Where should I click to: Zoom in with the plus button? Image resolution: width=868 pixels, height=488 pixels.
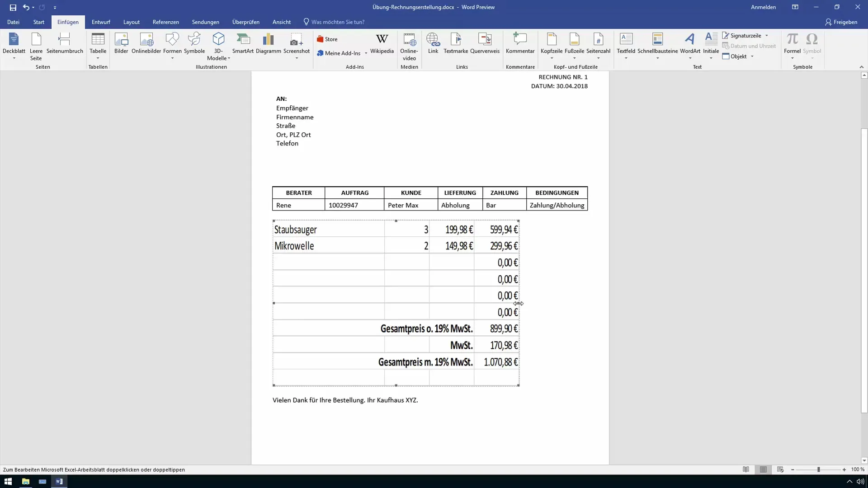point(844,470)
